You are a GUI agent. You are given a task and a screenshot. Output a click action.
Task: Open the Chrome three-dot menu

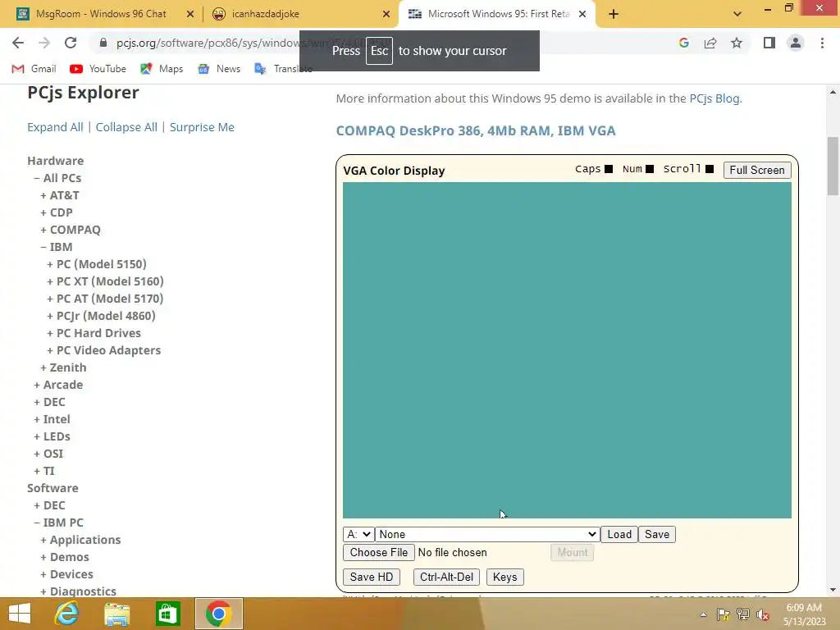pos(822,43)
